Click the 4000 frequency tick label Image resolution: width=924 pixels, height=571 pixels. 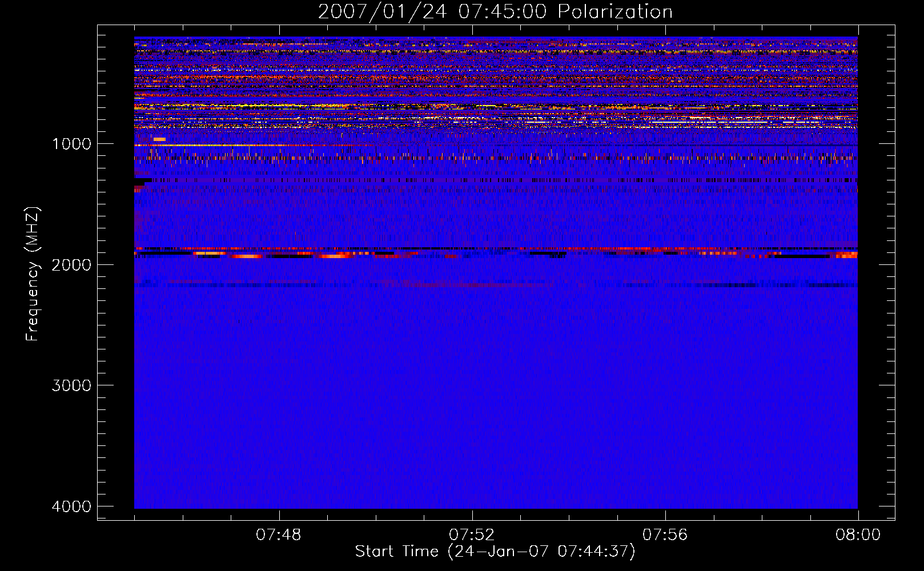(x=72, y=506)
